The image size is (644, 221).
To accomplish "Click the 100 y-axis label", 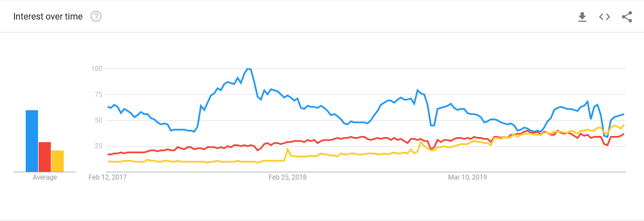I will 97,69.
